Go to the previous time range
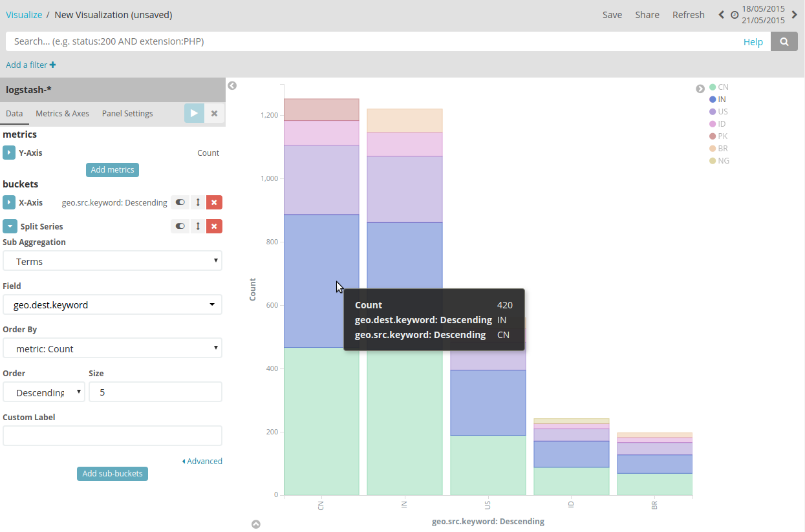This screenshot has height=532, width=805. (722, 15)
